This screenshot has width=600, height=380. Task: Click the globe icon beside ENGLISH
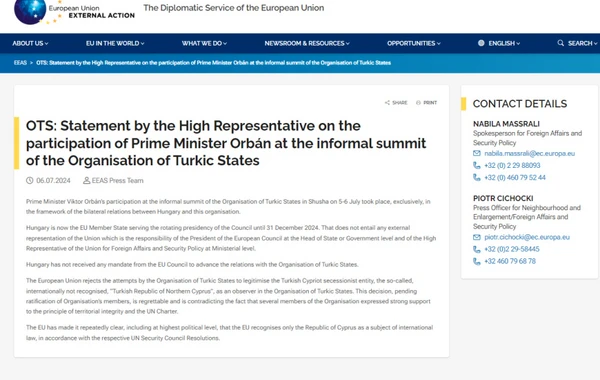pyautogui.click(x=481, y=43)
